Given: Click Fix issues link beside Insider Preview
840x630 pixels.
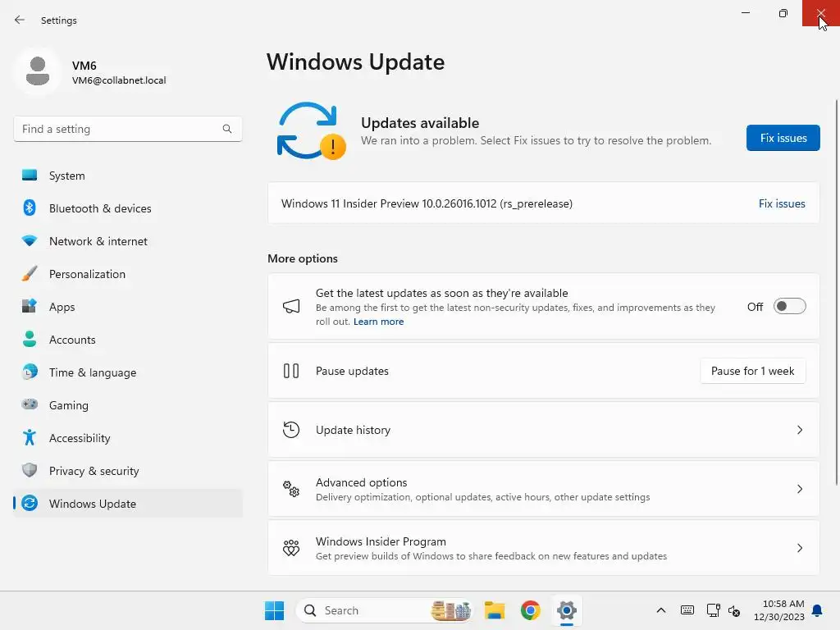Looking at the screenshot, I should [x=782, y=203].
